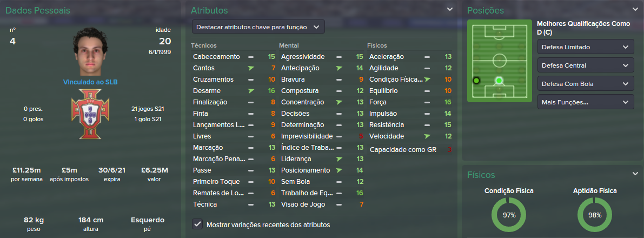Uncheck Mostrar variações recentes dos atributos

coord(197,225)
